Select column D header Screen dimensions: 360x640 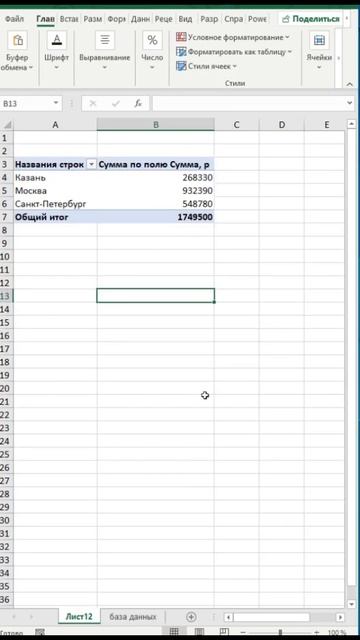(x=282, y=124)
